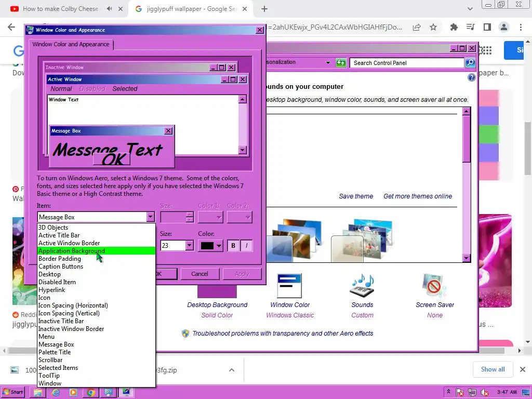
Task: Open the Control Panel taskbar button
Action: [108, 393]
